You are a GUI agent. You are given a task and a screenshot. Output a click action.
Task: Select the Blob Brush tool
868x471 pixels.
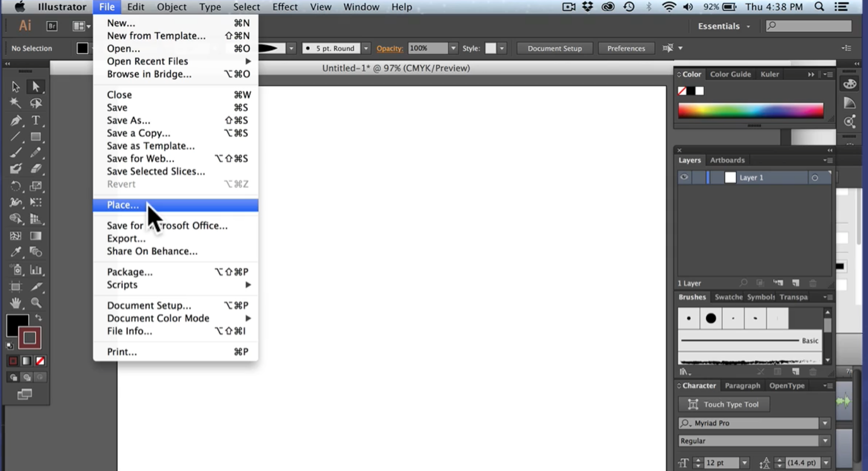tap(15, 168)
